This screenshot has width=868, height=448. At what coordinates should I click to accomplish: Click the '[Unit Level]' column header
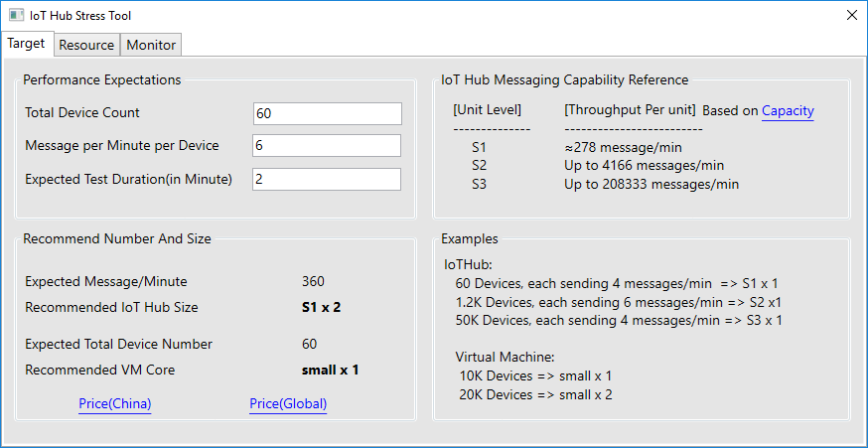[488, 109]
